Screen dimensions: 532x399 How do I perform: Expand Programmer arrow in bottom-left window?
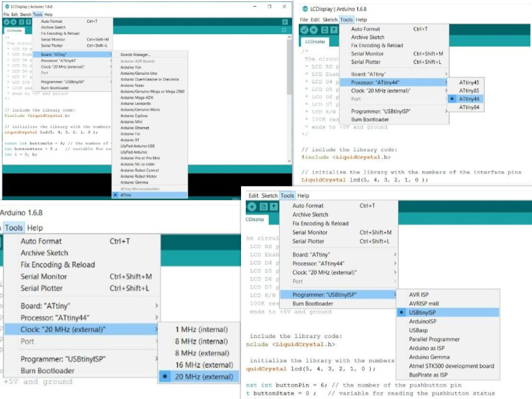[156, 358]
